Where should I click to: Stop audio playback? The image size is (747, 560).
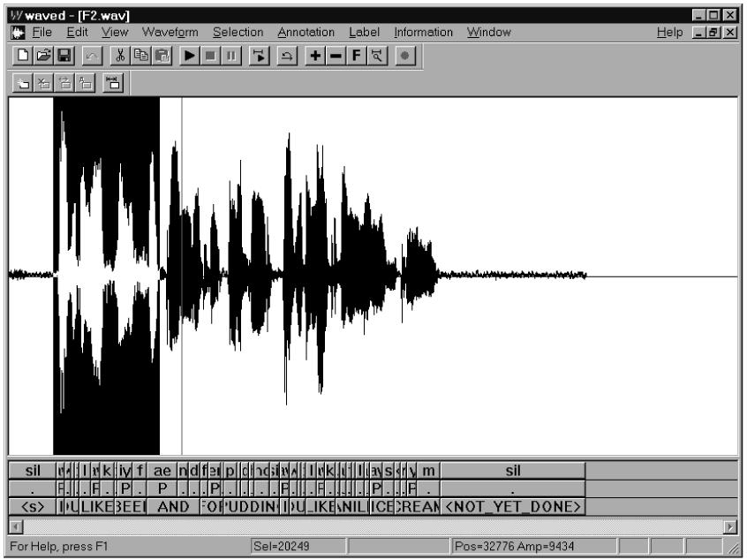click(210, 56)
